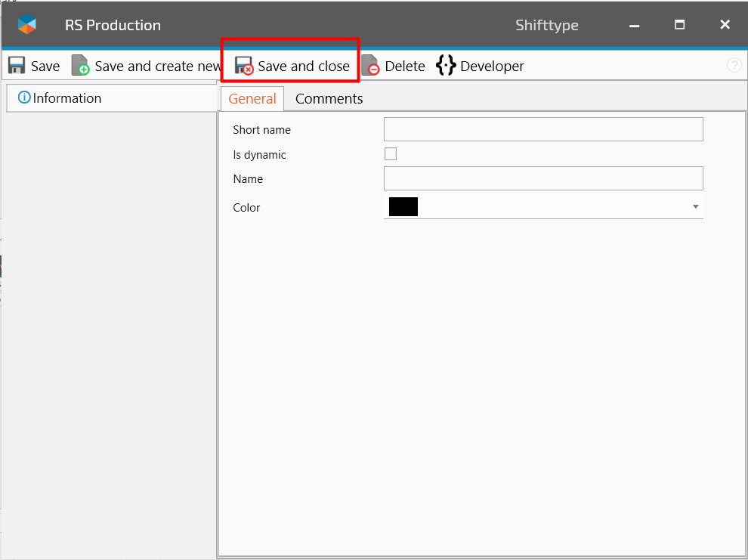Focus the Name text field
The height and width of the screenshot is (560, 748).
(x=543, y=178)
